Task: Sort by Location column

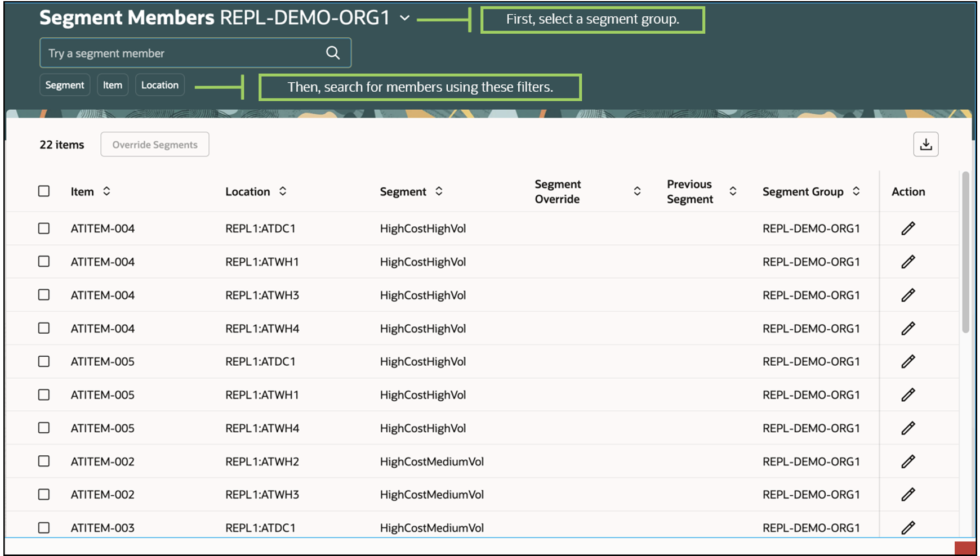Action: (283, 191)
